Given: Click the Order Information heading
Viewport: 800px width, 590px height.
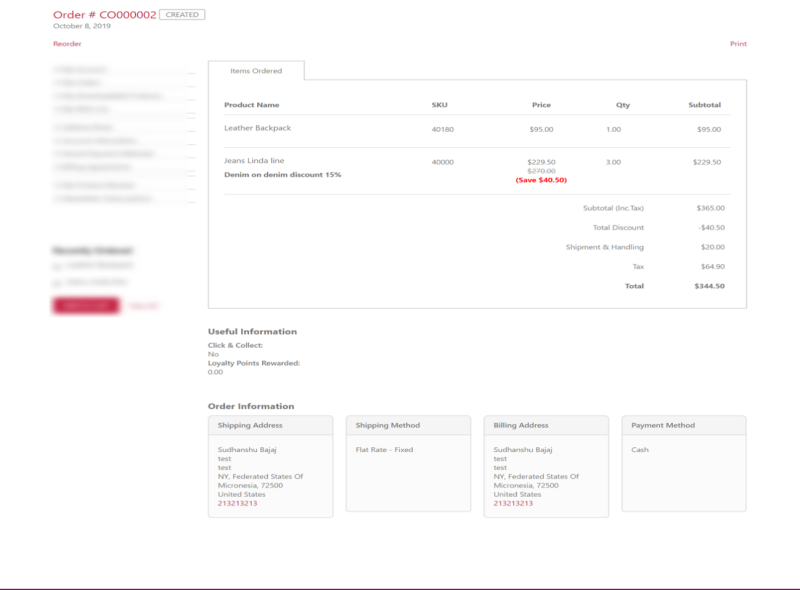Looking at the screenshot, I should point(251,406).
